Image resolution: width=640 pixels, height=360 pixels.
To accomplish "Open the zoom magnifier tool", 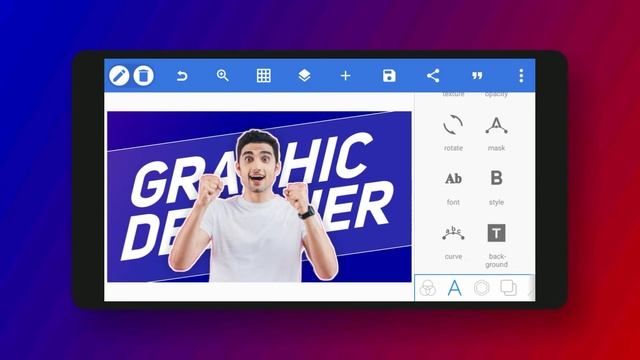I will pyautogui.click(x=222, y=76).
